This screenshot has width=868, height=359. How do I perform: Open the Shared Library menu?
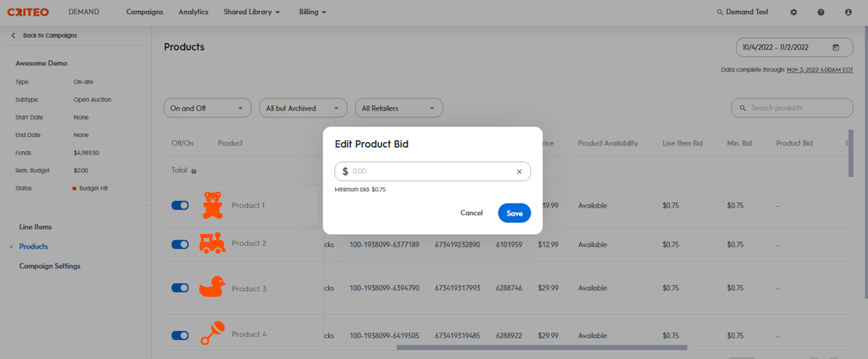pyautogui.click(x=252, y=12)
